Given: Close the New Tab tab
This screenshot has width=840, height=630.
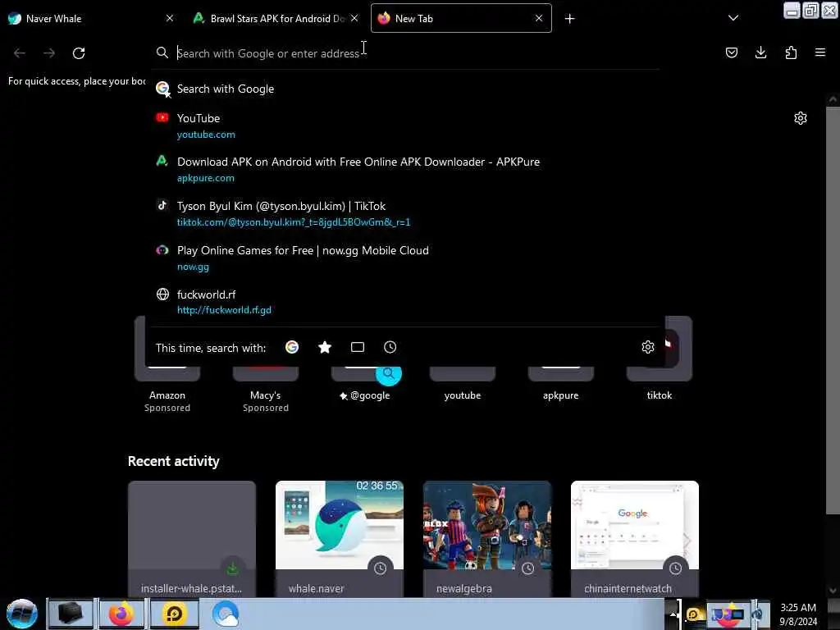Looking at the screenshot, I should coord(539,18).
